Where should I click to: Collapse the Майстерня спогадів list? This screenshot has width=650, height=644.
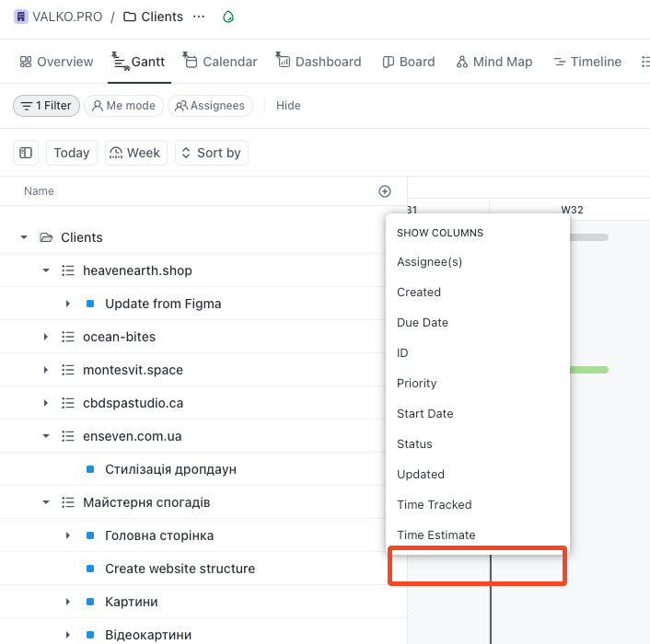pyautogui.click(x=45, y=502)
